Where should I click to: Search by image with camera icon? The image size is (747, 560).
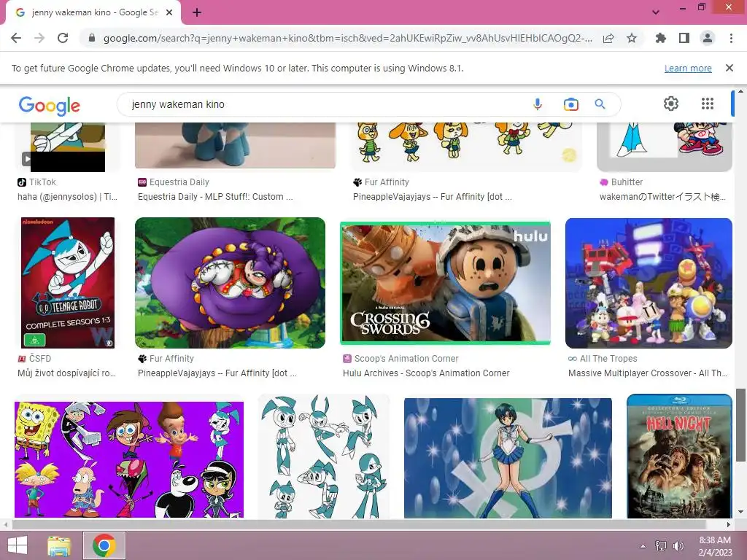coord(570,104)
